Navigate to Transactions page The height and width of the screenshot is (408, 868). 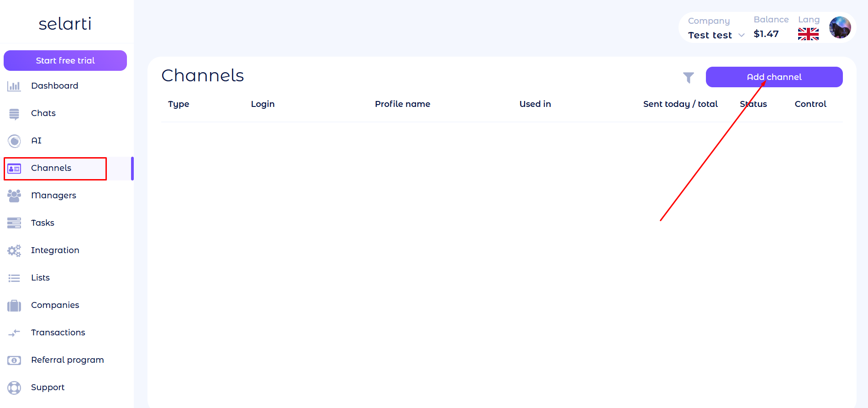click(x=58, y=333)
